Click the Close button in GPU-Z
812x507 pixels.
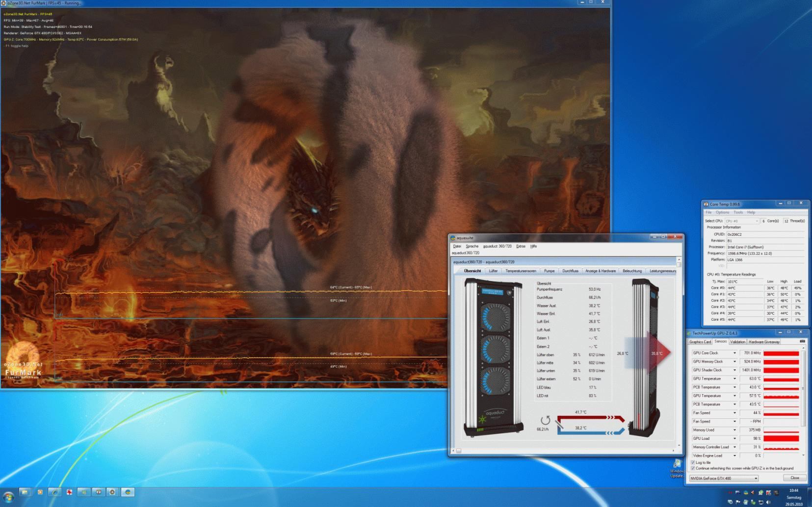click(794, 478)
